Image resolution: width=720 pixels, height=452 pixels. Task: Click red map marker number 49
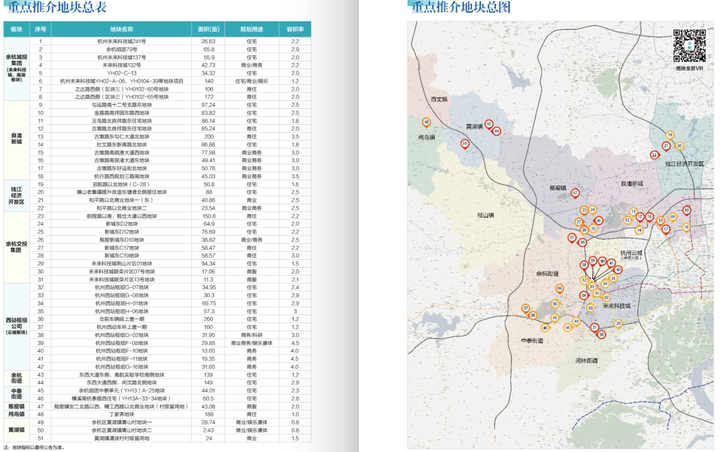(x=496, y=131)
